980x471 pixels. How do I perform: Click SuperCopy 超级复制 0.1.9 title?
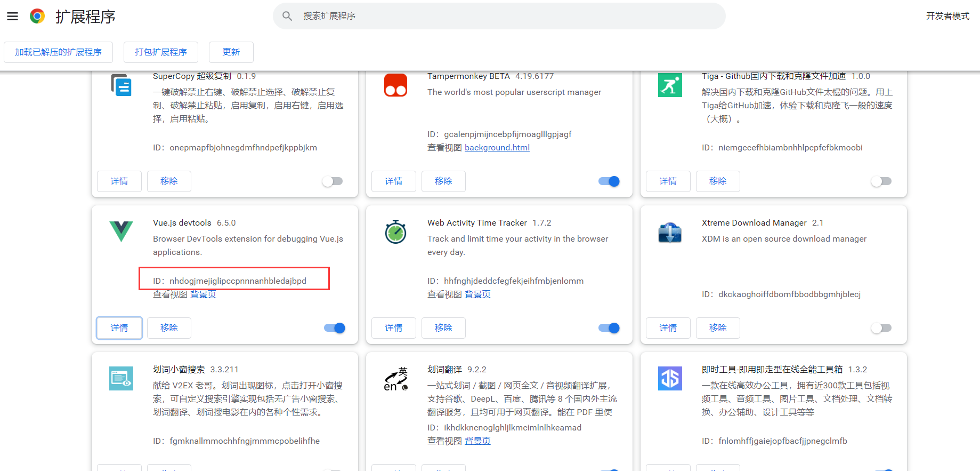click(204, 76)
